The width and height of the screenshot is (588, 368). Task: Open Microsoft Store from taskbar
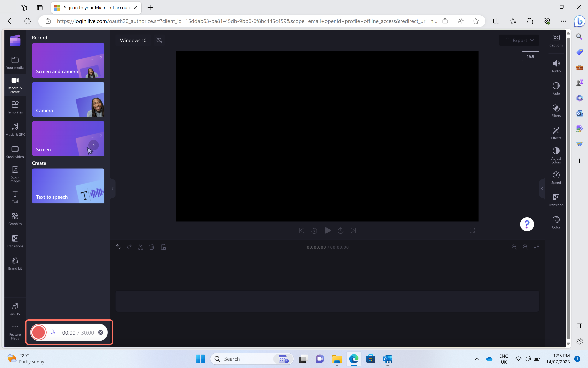coord(371,359)
